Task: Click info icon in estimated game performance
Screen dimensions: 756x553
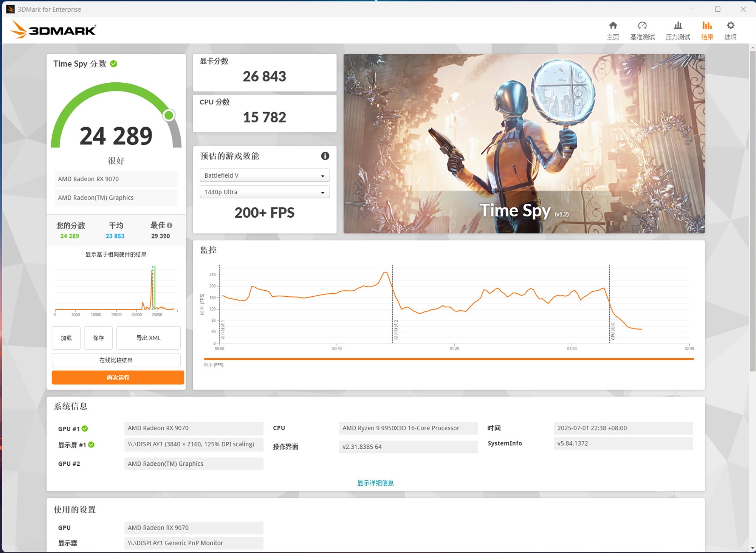Action: coord(325,156)
